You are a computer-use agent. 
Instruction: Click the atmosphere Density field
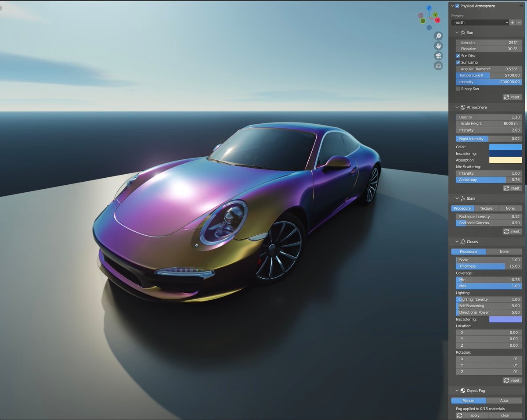pyautogui.click(x=489, y=117)
